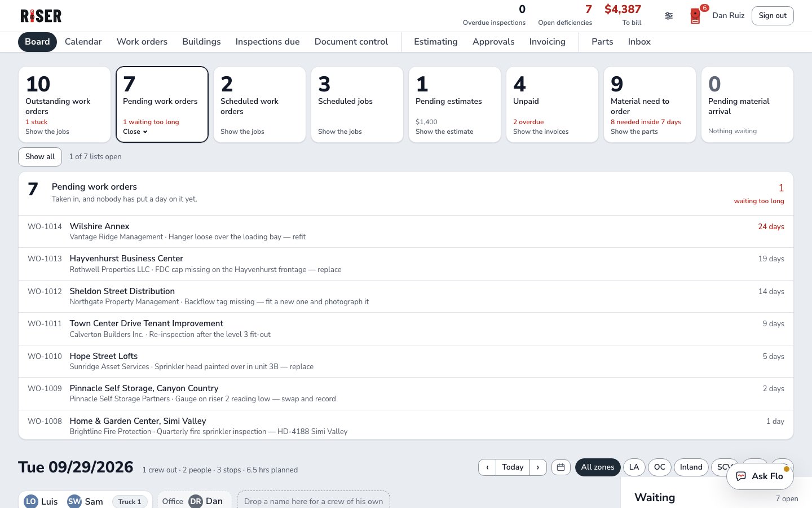Select the SW avatar for Sam
Image resolution: width=812 pixels, height=508 pixels.
[74, 501]
